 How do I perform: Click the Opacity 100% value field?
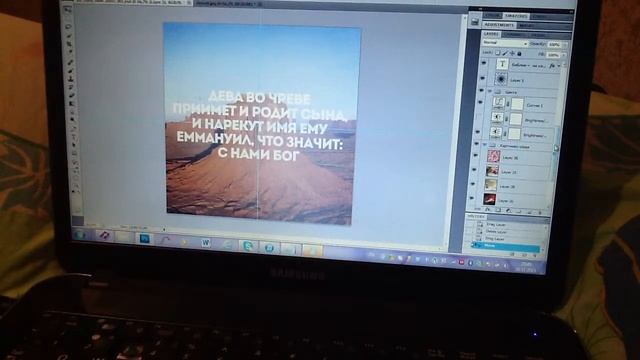click(554, 44)
